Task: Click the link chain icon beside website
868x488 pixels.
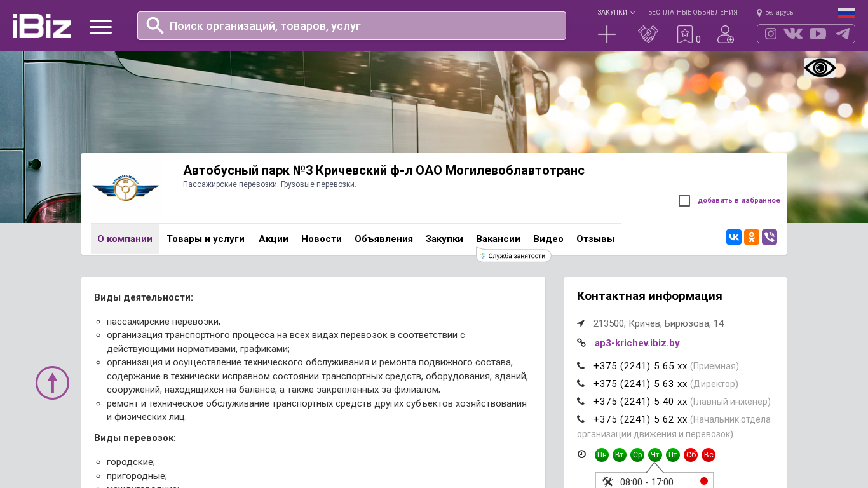Action: click(581, 343)
